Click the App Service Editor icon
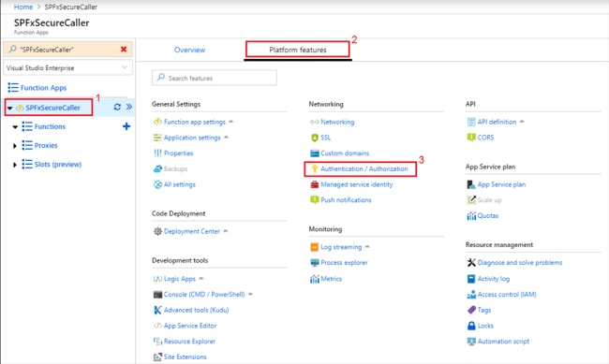 click(x=157, y=326)
